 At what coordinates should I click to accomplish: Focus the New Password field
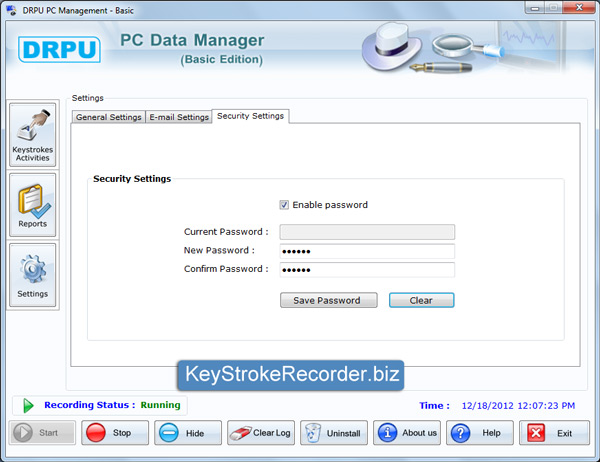pos(367,251)
